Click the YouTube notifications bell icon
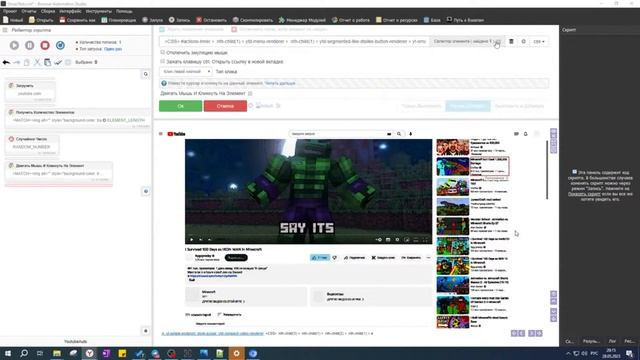This screenshot has height=360, width=640. pos(526,134)
